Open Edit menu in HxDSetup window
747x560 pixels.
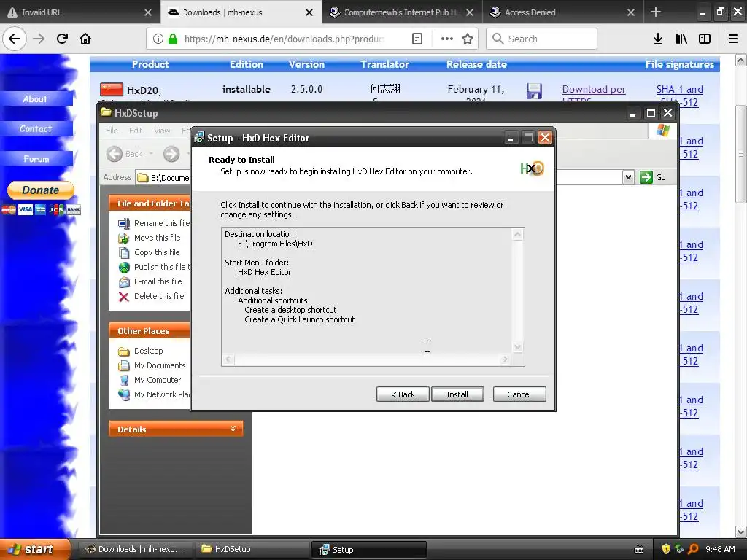pos(136,131)
